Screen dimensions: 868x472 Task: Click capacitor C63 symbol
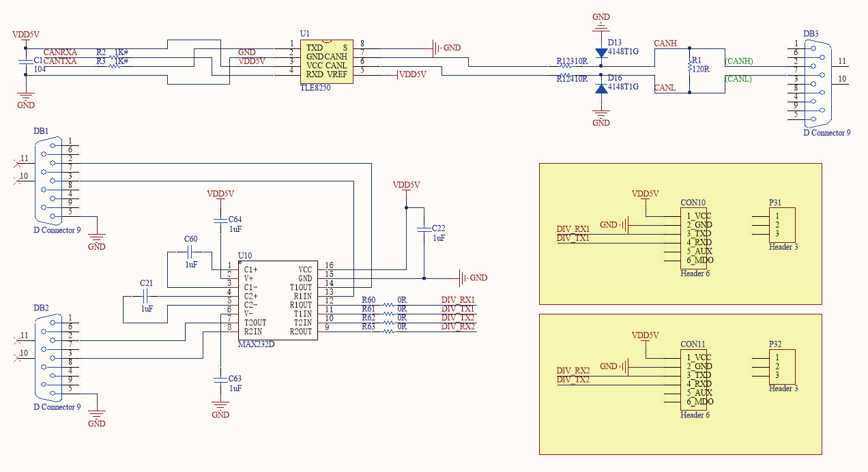(x=220, y=379)
